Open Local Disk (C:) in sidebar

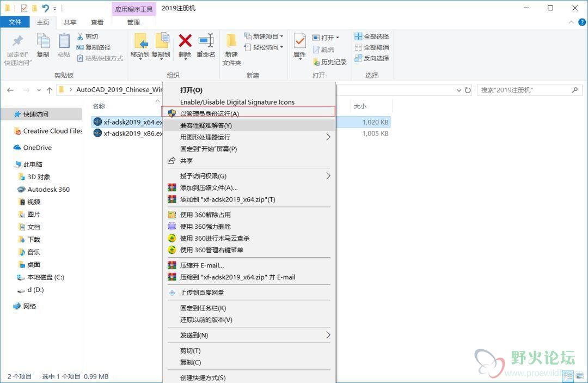(41, 277)
